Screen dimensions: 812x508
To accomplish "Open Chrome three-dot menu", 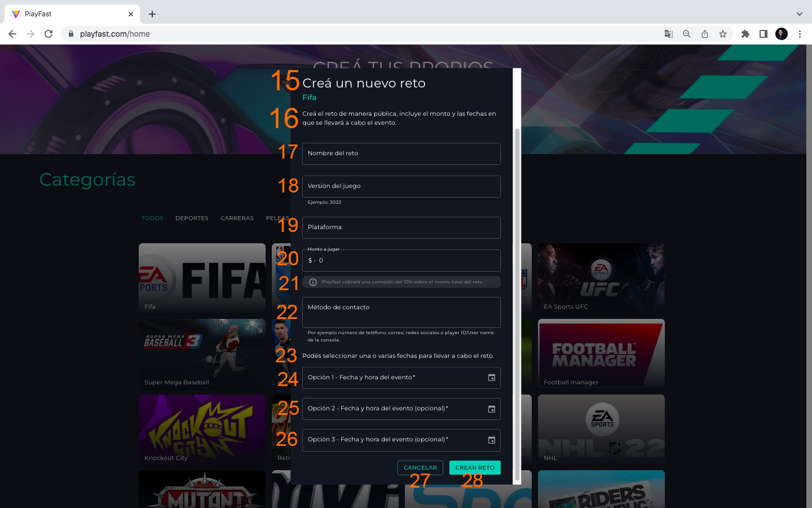I will (x=800, y=34).
